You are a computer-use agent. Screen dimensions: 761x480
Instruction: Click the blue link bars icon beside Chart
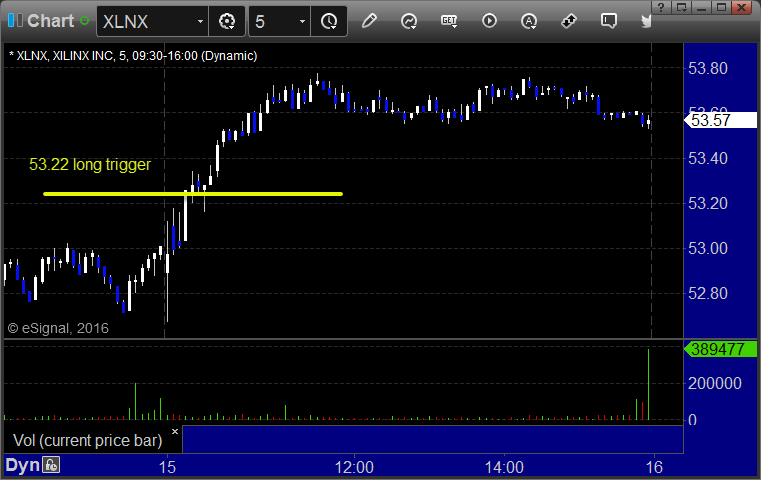15,20
